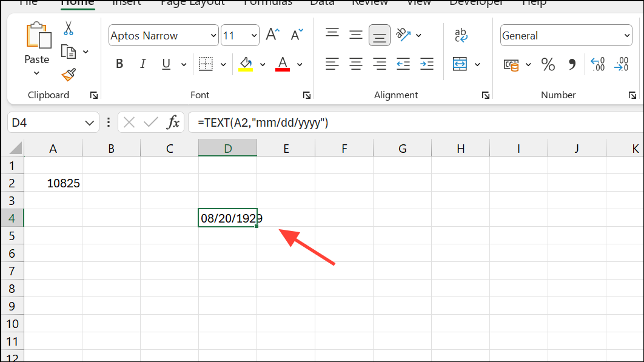Click the Decrease Decimal icon
The width and height of the screenshot is (644, 362).
[x=621, y=64]
